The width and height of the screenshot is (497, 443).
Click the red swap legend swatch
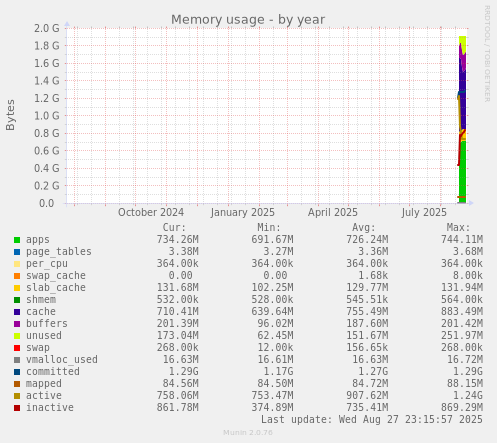17,348
